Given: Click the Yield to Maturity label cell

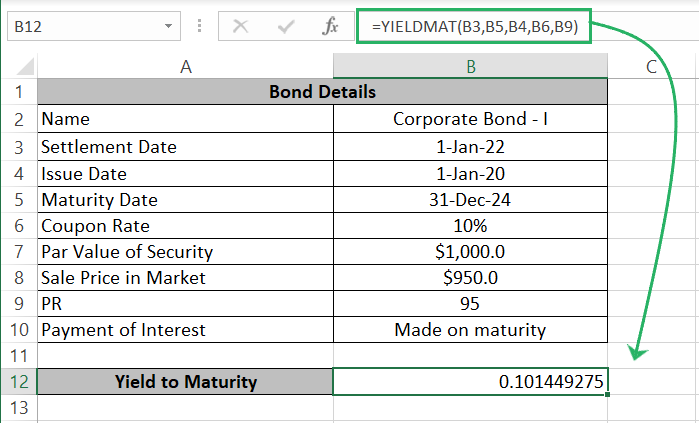Looking at the screenshot, I should tap(185, 382).
